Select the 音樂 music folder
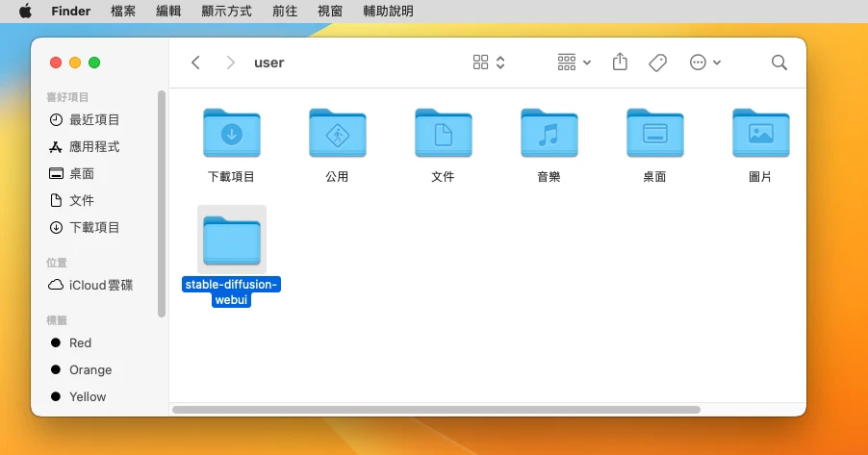Screen dimensions: 868x455 pos(549,134)
